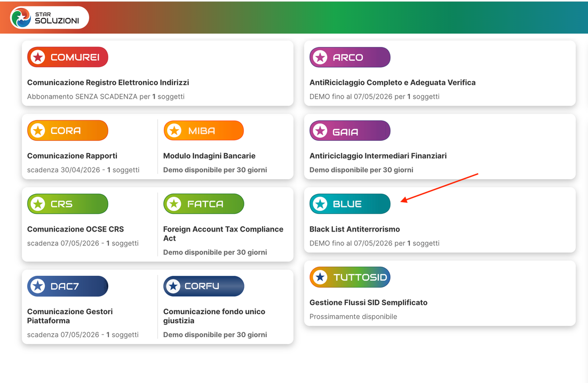Open the CORFU module badge
The height and width of the screenshot is (383, 588).
click(204, 286)
